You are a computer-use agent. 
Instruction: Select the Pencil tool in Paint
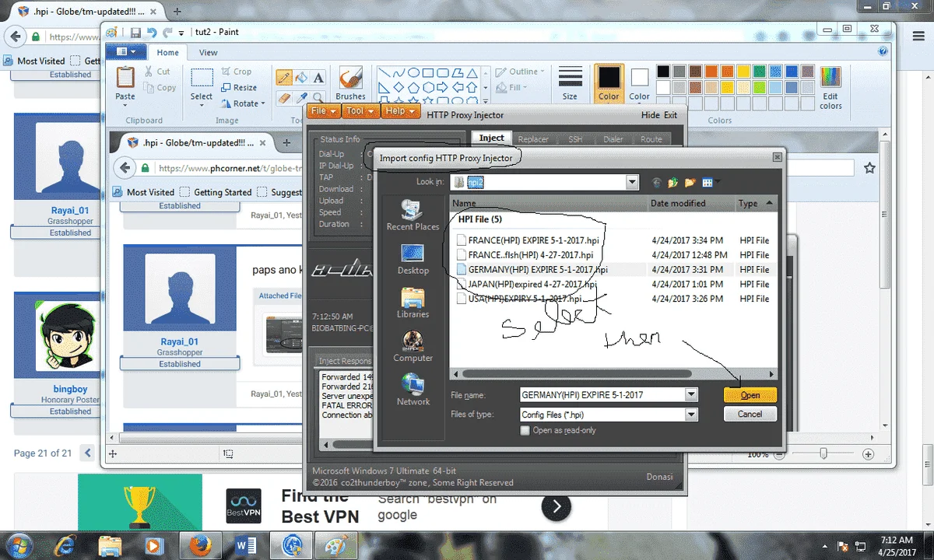(284, 77)
